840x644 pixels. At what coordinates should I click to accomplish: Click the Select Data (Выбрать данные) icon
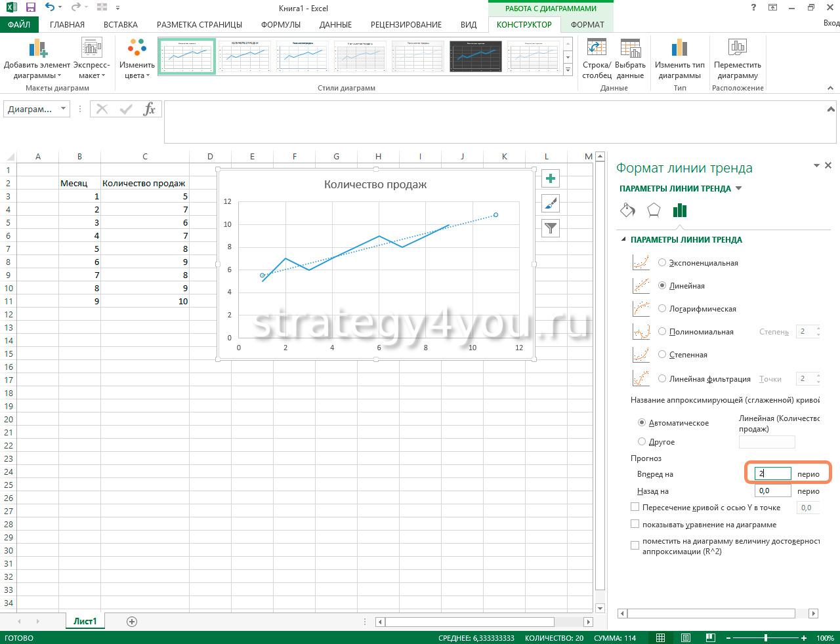[x=630, y=49]
